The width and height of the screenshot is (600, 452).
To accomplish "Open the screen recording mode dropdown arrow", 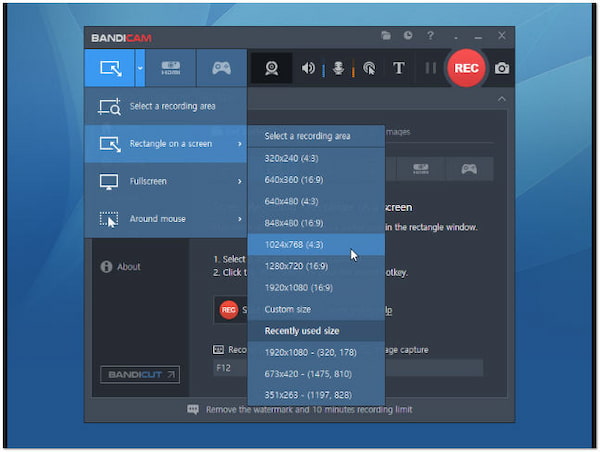I will pyautogui.click(x=140, y=69).
